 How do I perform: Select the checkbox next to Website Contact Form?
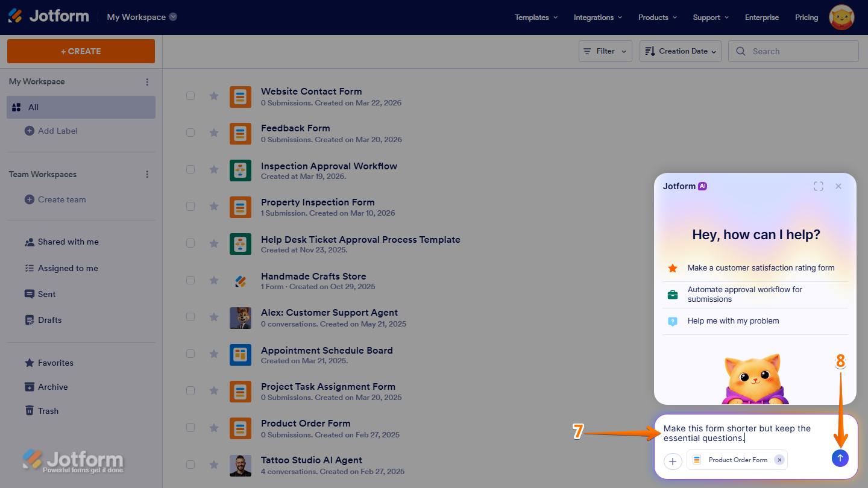(x=190, y=96)
